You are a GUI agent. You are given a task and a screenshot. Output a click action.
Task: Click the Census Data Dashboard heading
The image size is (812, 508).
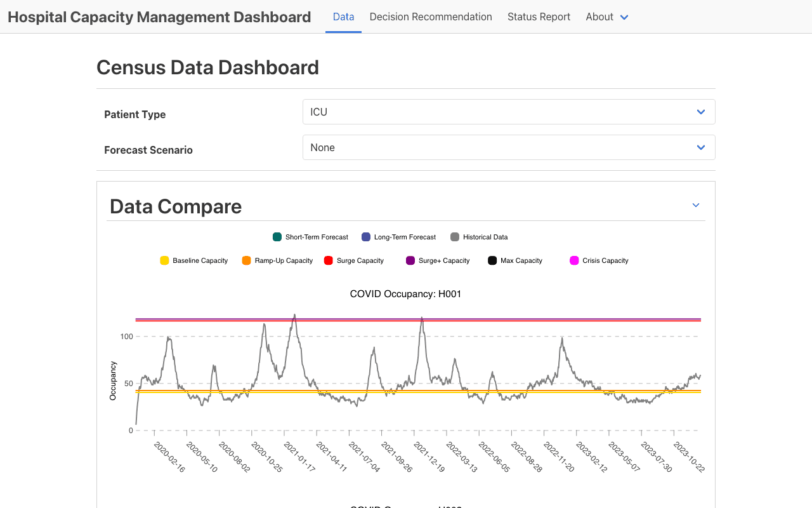[207, 67]
